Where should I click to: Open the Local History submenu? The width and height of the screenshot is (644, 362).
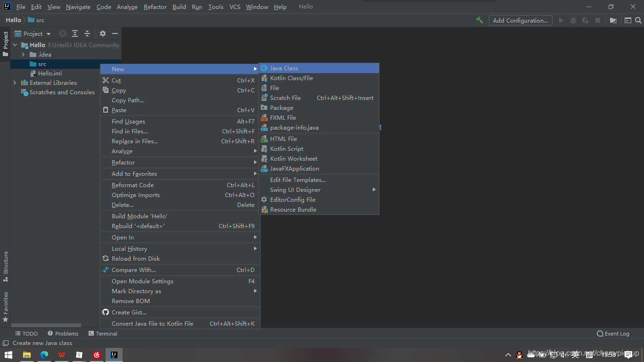pyautogui.click(x=180, y=248)
